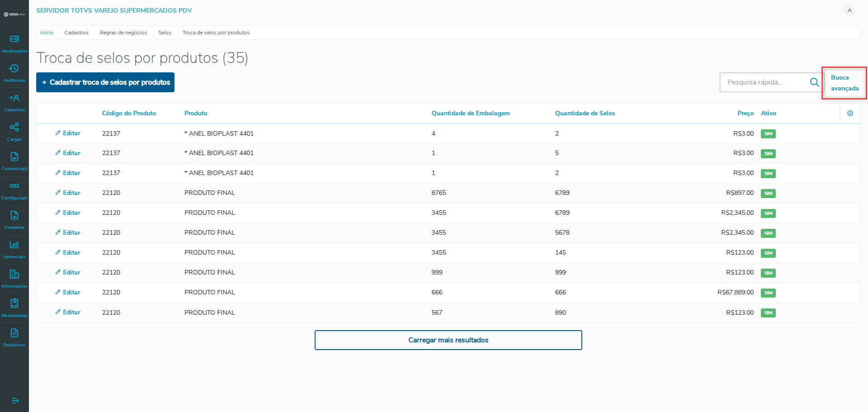Screen dimensions: 868x412
Task: Go to Selos breadcrumb
Action: 165,33
